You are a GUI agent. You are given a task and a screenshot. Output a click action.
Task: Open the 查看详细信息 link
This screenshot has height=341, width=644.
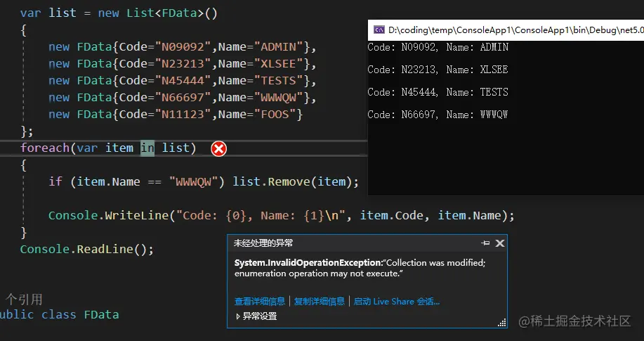[260, 302]
